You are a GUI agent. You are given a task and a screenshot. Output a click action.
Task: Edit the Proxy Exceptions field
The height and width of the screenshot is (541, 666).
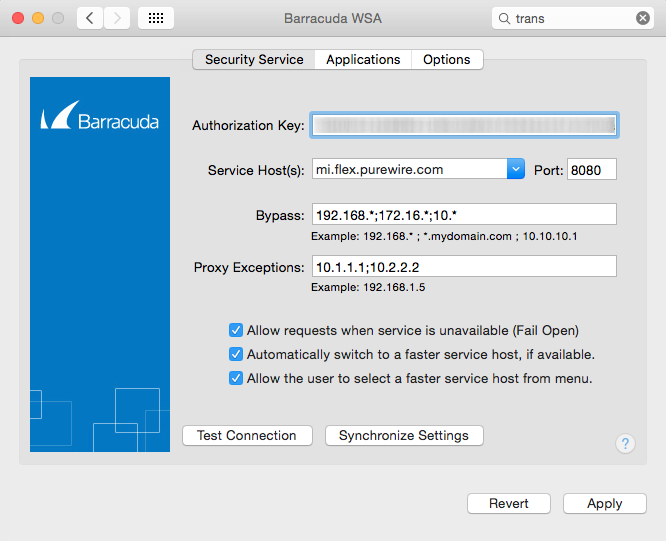point(464,266)
